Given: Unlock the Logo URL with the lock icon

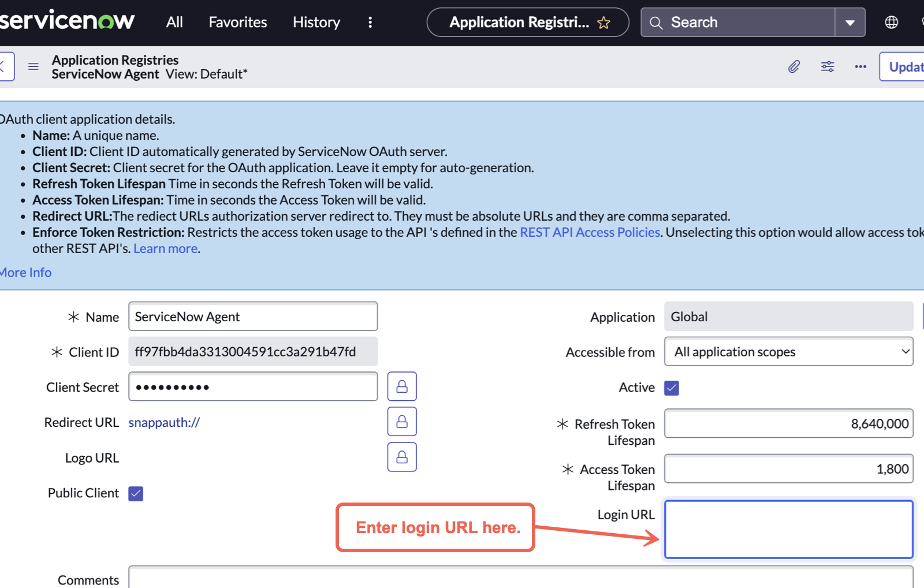Looking at the screenshot, I should pos(402,457).
